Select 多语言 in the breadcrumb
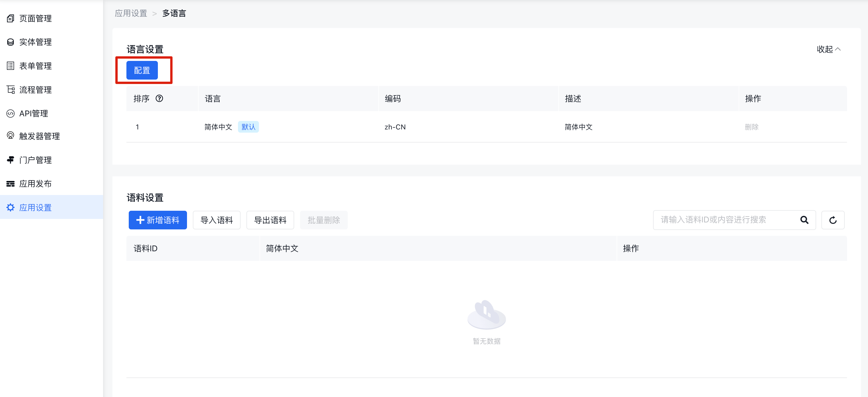 pos(174,13)
